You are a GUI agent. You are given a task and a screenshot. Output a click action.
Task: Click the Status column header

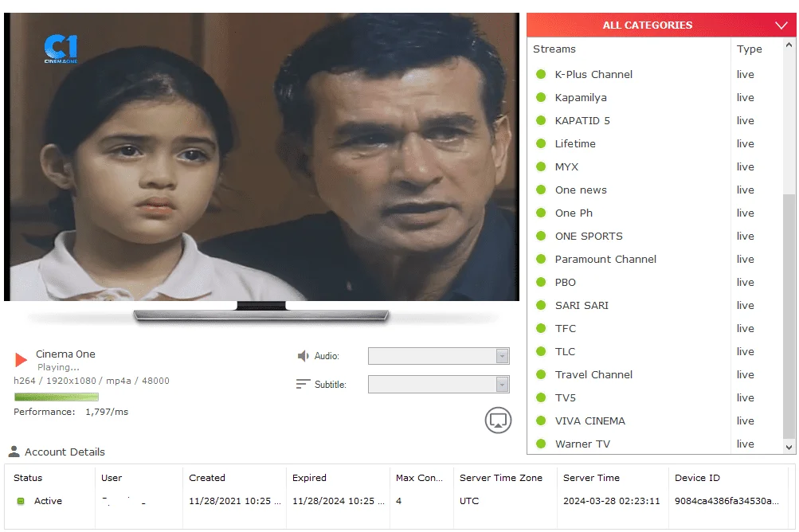pos(28,478)
